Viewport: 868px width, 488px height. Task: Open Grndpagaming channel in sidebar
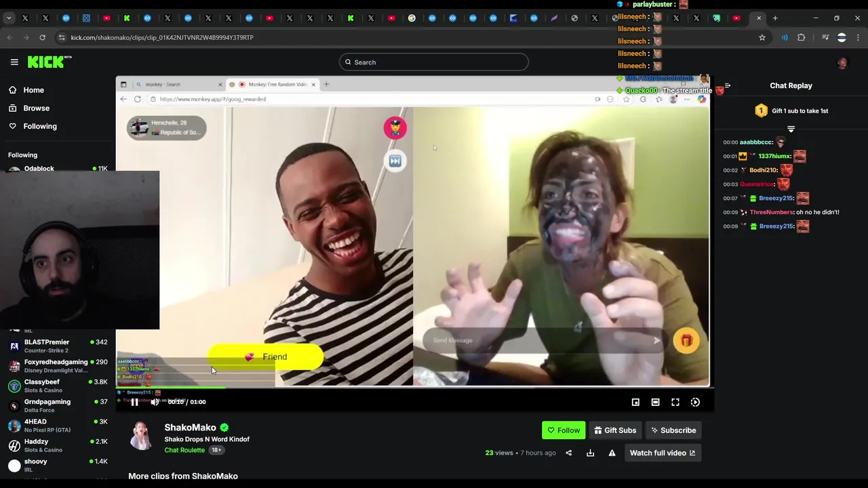click(58, 405)
